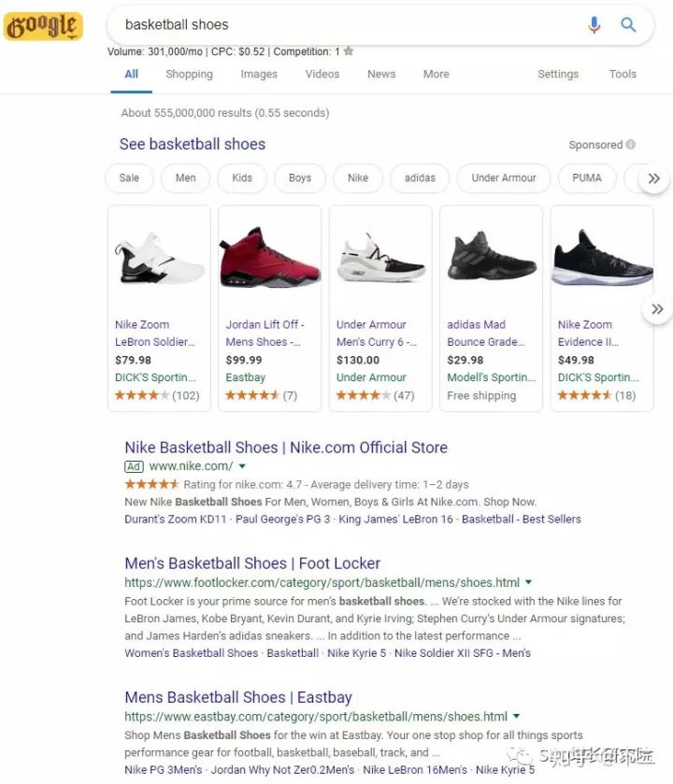The height and width of the screenshot is (784, 673).
Task: Star the keyword next to Competition
Action: tap(349, 51)
